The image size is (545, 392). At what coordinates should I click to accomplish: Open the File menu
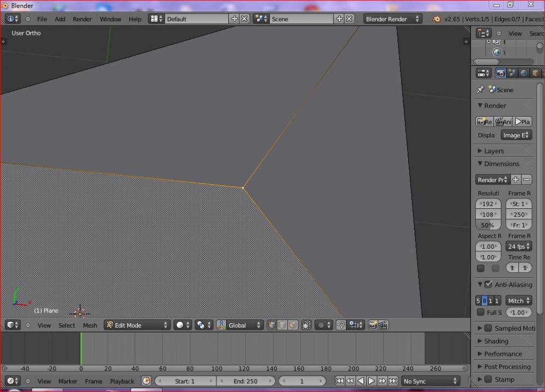coord(42,19)
